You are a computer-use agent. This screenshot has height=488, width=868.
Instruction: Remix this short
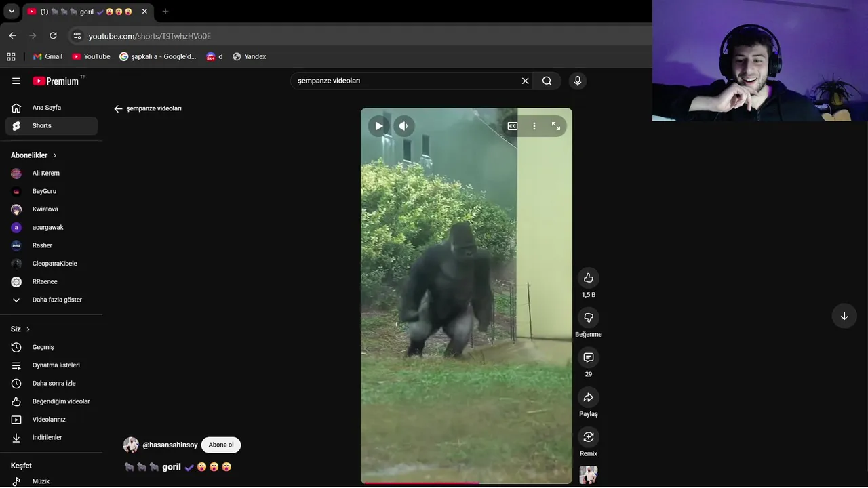pyautogui.click(x=589, y=437)
